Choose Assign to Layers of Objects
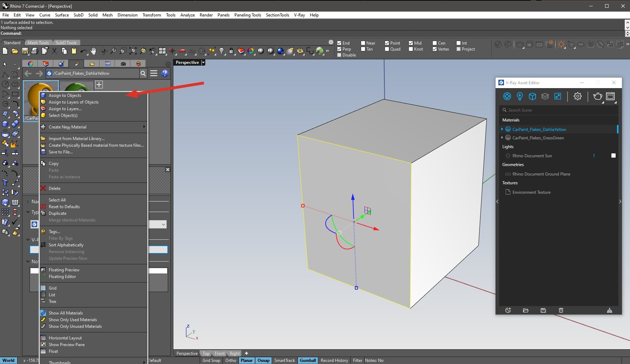This screenshot has height=364, width=630. click(93, 102)
